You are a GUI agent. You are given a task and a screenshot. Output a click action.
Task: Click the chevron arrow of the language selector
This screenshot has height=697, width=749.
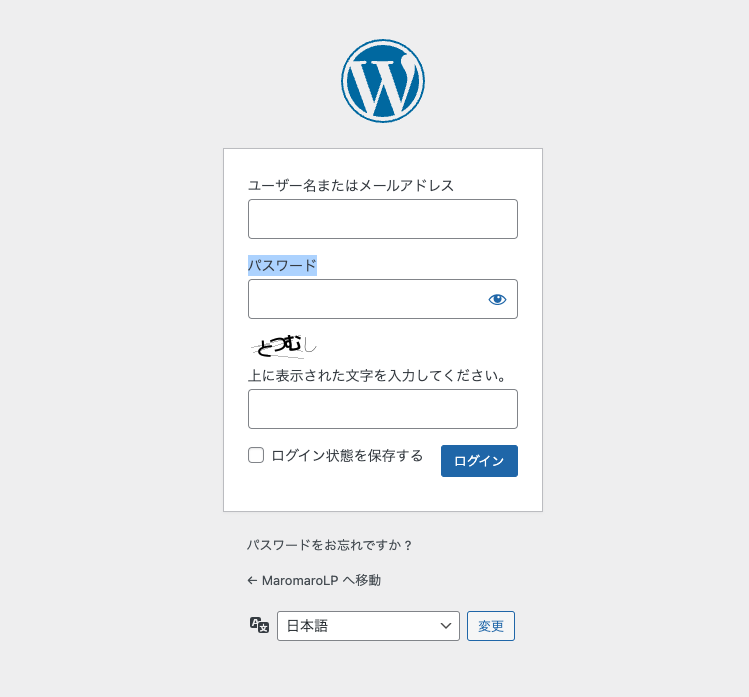[446, 626]
